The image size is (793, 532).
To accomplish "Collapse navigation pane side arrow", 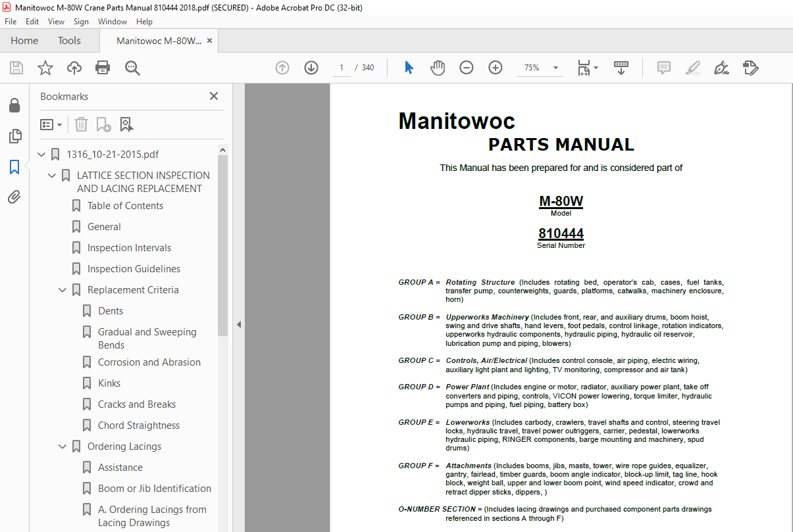I will (238, 324).
